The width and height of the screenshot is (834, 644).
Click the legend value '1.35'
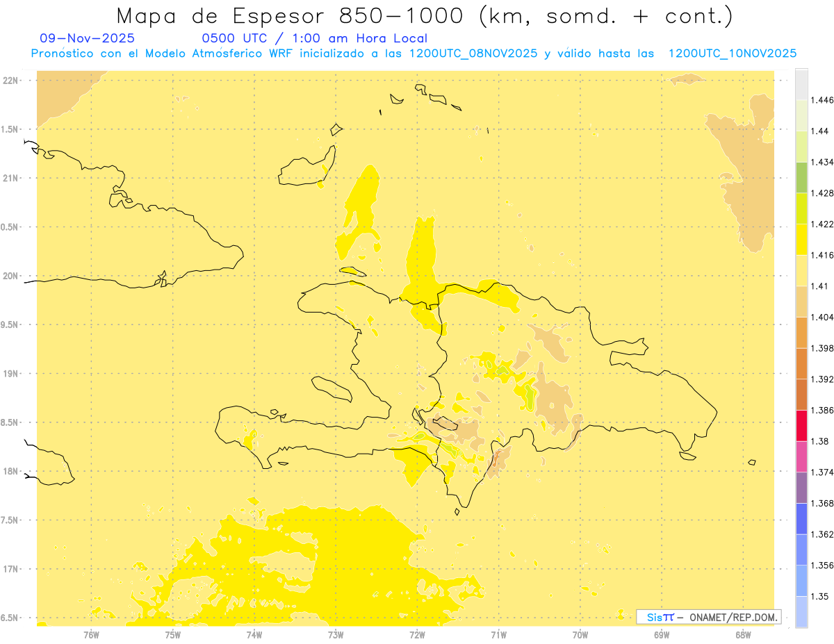point(819,596)
